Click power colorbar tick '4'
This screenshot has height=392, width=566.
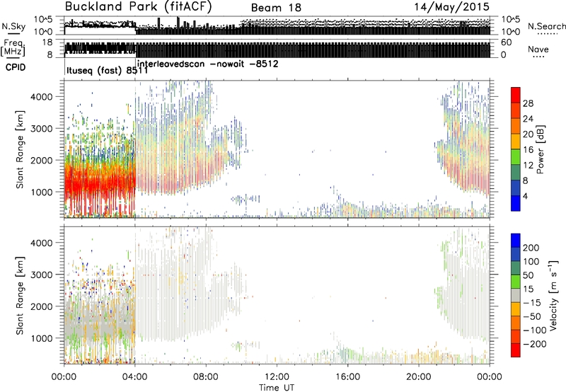tap(526, 196)
